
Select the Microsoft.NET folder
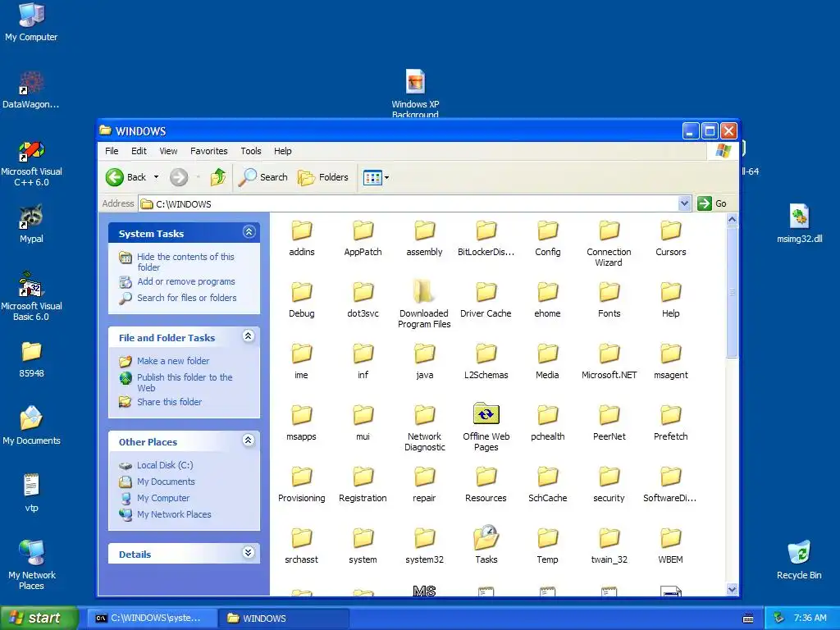point(609,362)
